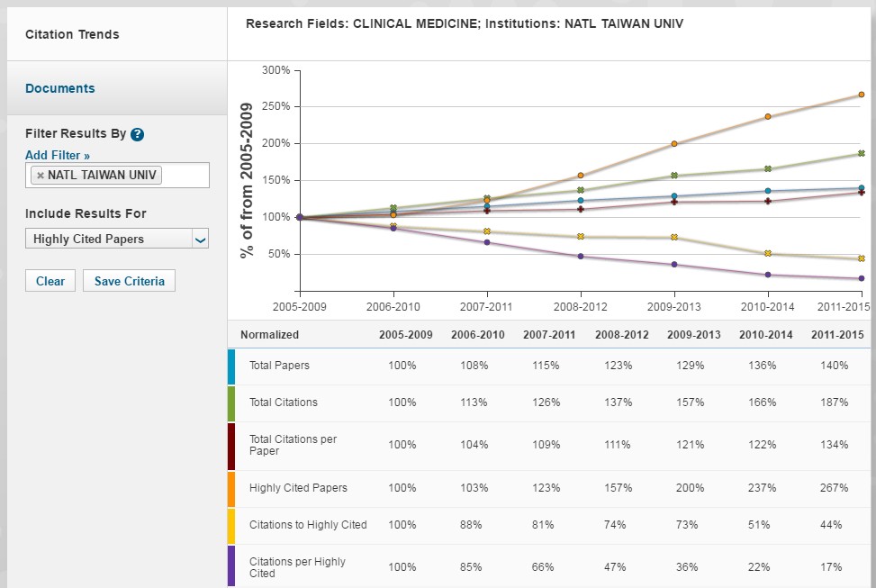Click the yellow Citations to Highly Cited swatch
The height and width of the screenshot is (588, 876).
coord(231,525)
